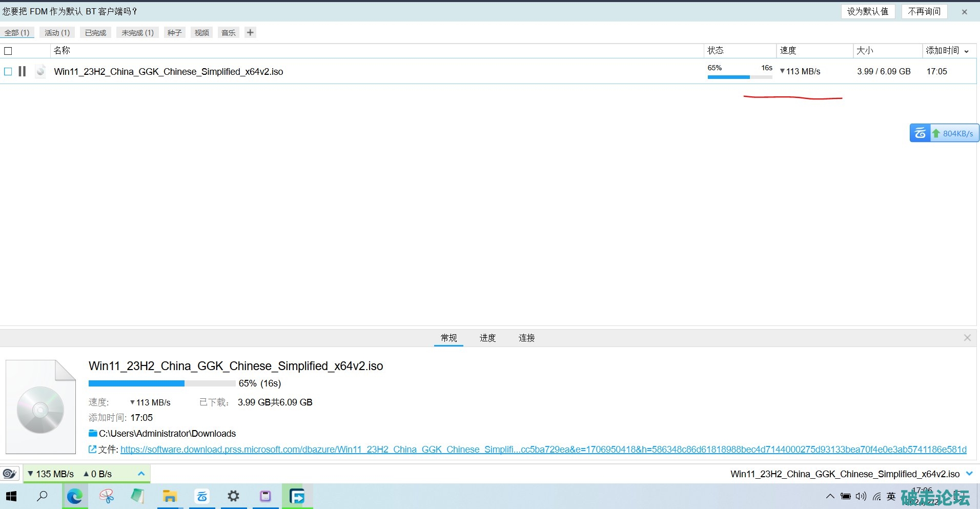Pause the Win11 ISO download

22,71
